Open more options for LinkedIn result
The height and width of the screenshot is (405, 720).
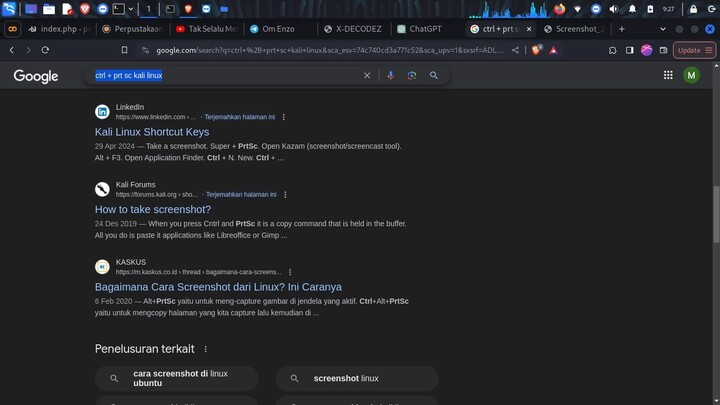(x=284, y=117)
